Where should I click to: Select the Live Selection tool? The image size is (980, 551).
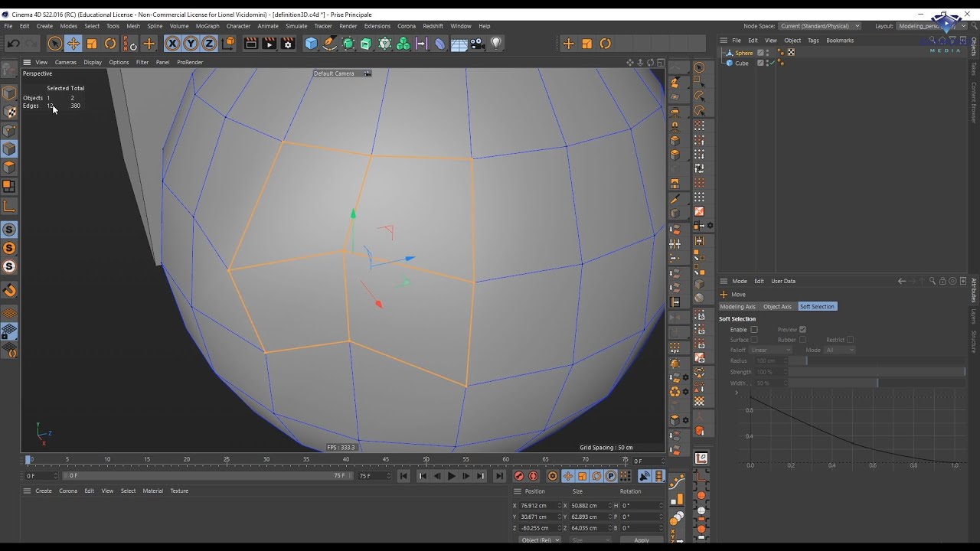click(x=54, y=44)
